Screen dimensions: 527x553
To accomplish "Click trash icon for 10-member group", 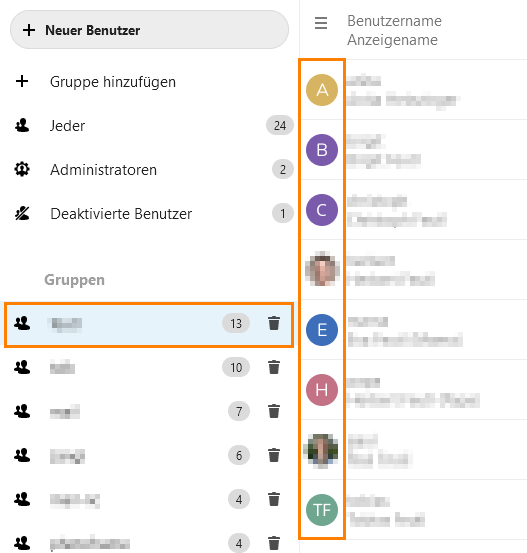I will [274, 367].
